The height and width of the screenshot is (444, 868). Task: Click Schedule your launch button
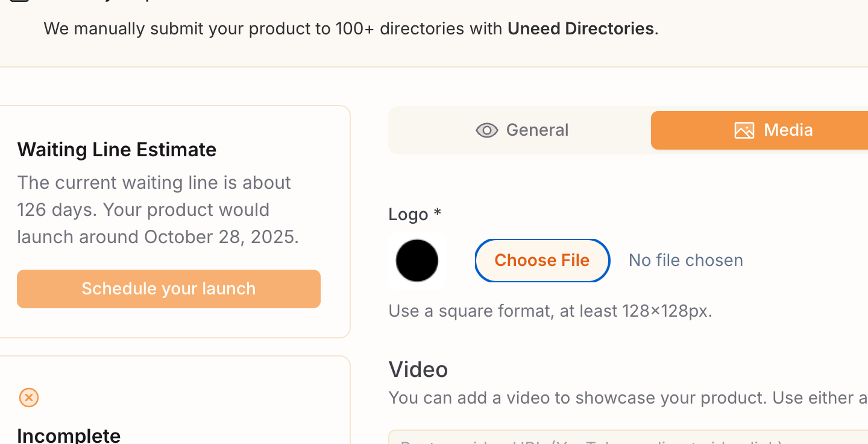coord(169,289)
